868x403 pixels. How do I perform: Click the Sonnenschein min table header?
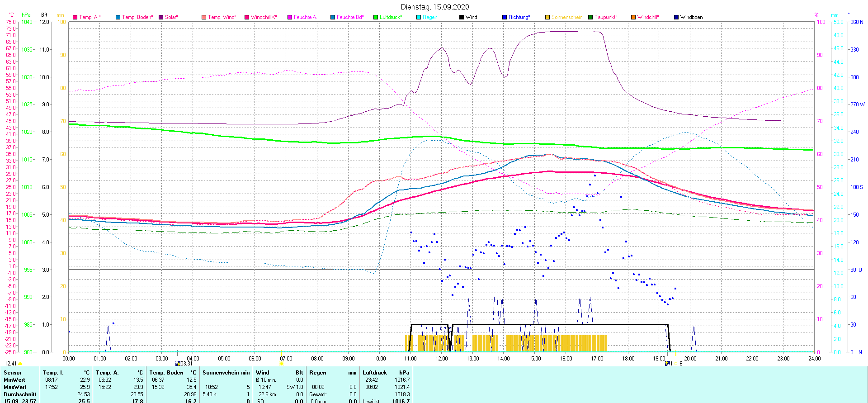(x=226, y=373)
